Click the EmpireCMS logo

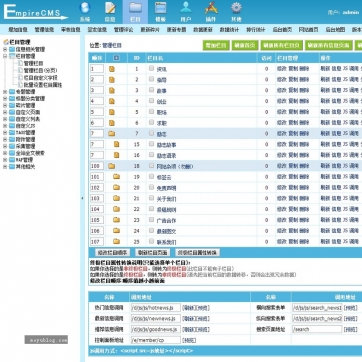[35, 12]
